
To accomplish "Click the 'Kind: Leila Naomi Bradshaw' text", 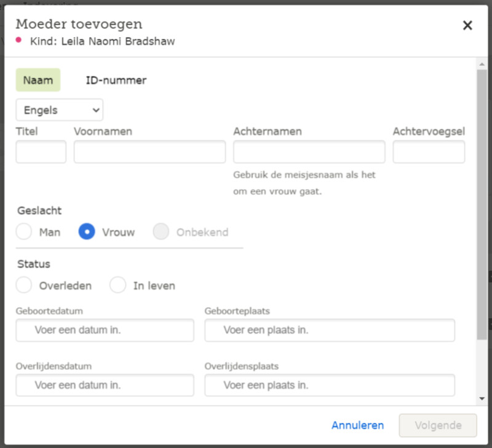I will pos(103,41).
